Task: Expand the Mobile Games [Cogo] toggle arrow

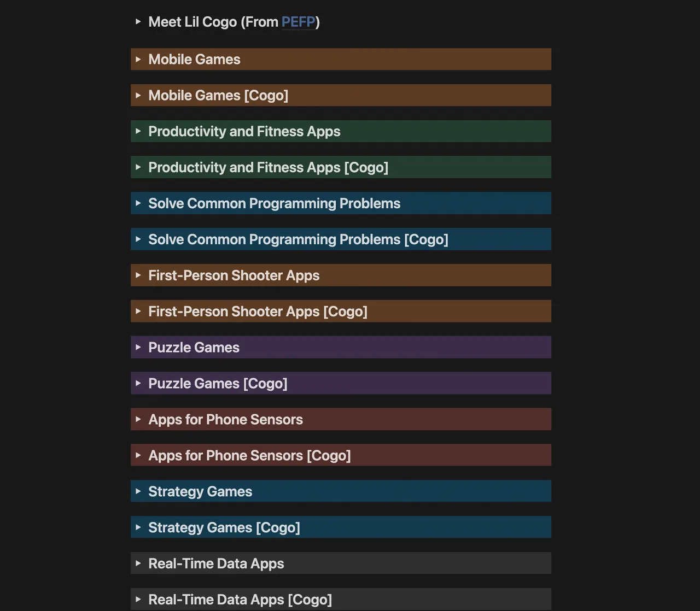Action: coord(138,95)
